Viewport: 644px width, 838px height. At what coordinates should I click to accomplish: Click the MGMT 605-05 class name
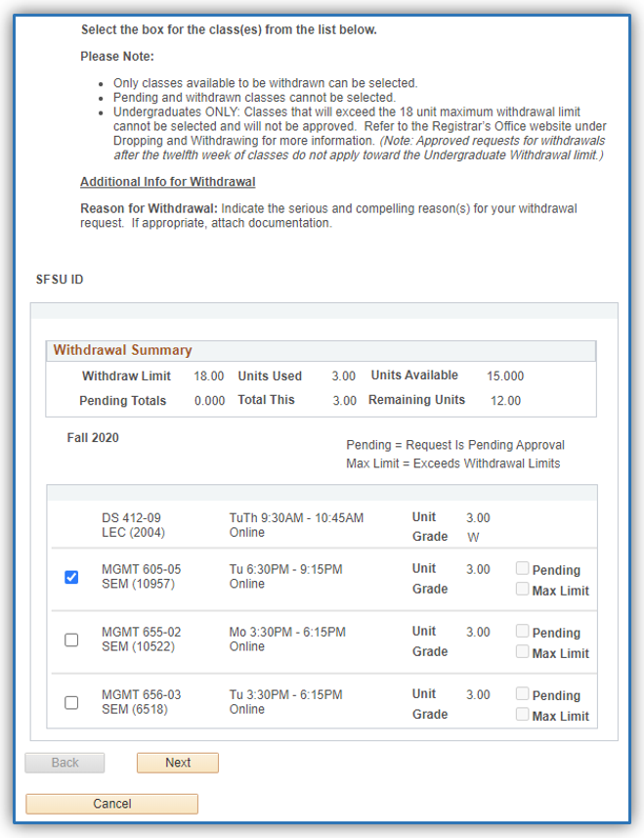(142, 569)
